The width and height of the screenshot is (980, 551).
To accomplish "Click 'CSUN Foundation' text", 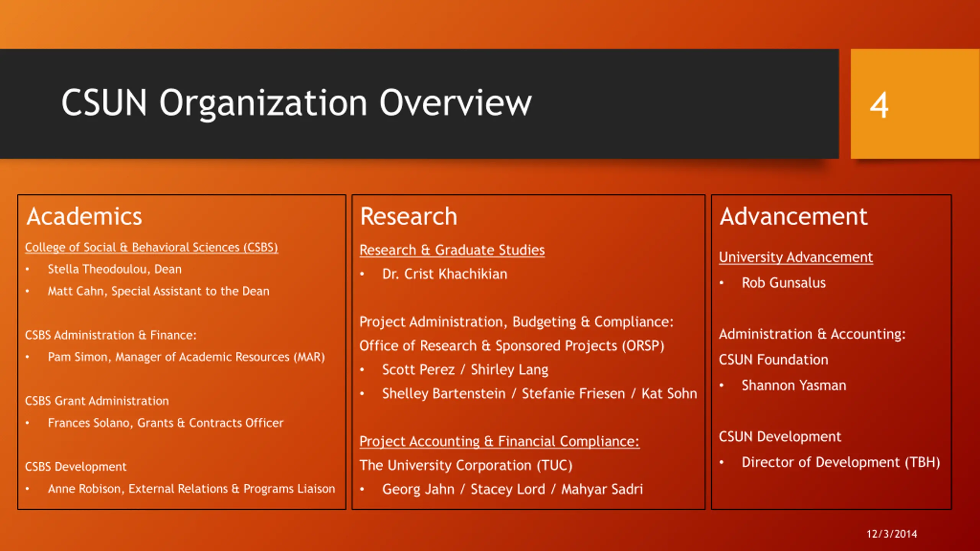I will 774,360.
